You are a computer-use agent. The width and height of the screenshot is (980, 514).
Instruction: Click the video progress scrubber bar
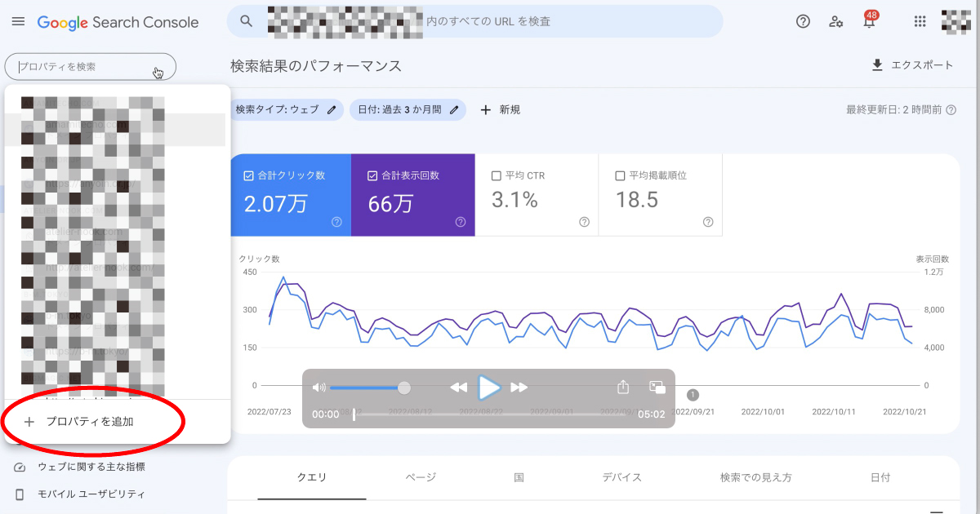492,414
